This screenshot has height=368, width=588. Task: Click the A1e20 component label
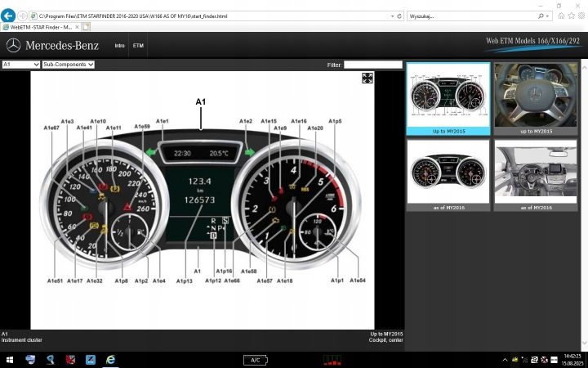point(315,128)
